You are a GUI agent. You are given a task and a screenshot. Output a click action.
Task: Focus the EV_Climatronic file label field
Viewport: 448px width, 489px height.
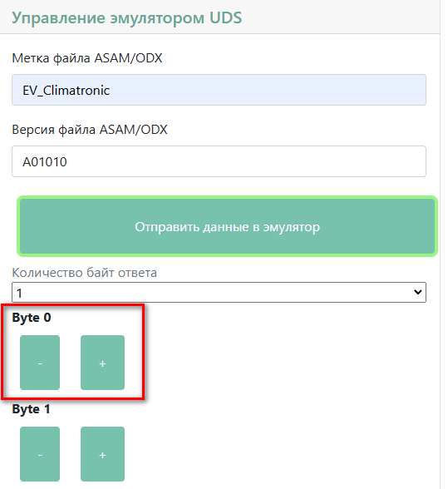point(219,90)
